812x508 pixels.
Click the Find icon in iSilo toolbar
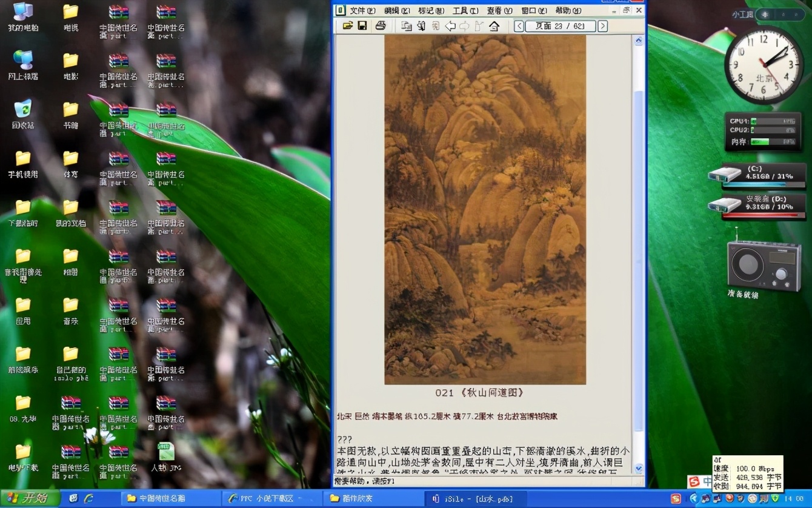pyautogui.click(x=421, y=25)
